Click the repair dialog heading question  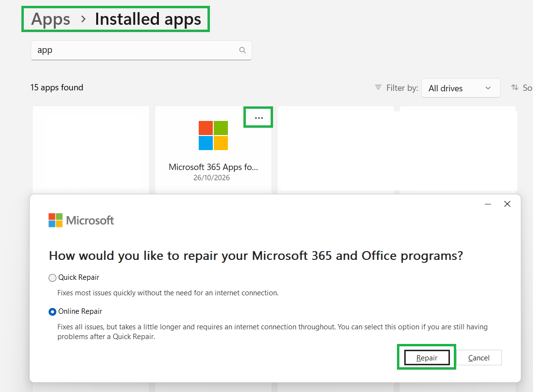(x=256, y=256)
